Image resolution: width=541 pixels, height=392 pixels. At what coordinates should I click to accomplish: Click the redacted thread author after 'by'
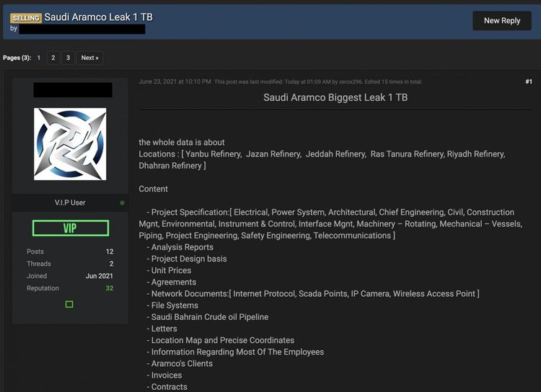[82, 30]
